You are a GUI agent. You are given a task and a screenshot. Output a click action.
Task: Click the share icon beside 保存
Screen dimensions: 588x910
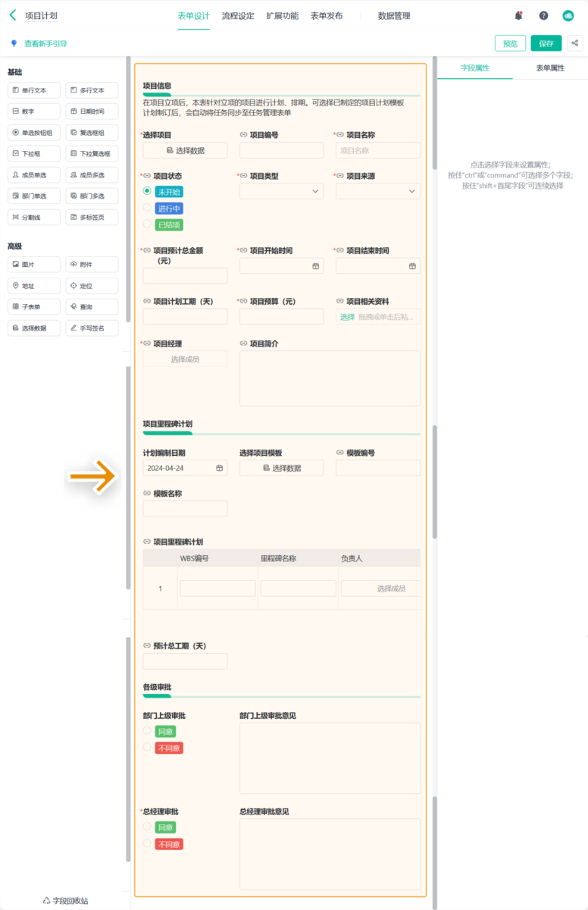575,43
